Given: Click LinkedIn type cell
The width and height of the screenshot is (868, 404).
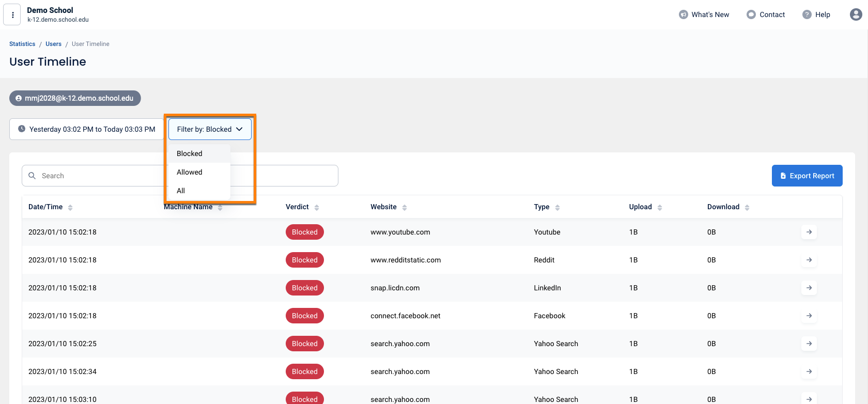Looking at the screenshot, I should tap(547, 288).
